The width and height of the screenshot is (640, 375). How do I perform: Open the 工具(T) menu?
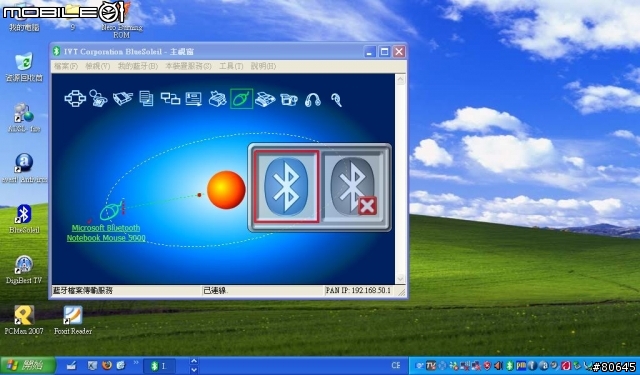231,66
